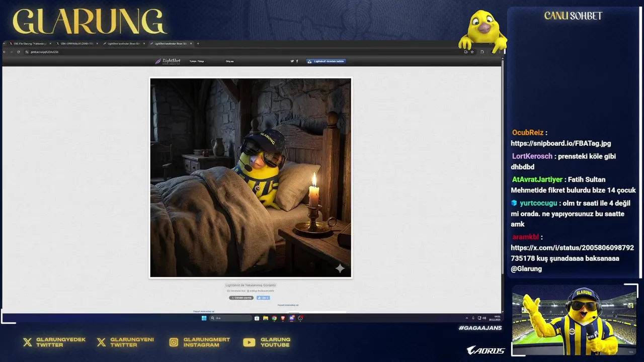Click the page's vertical scrollbar

pos(502,166)
